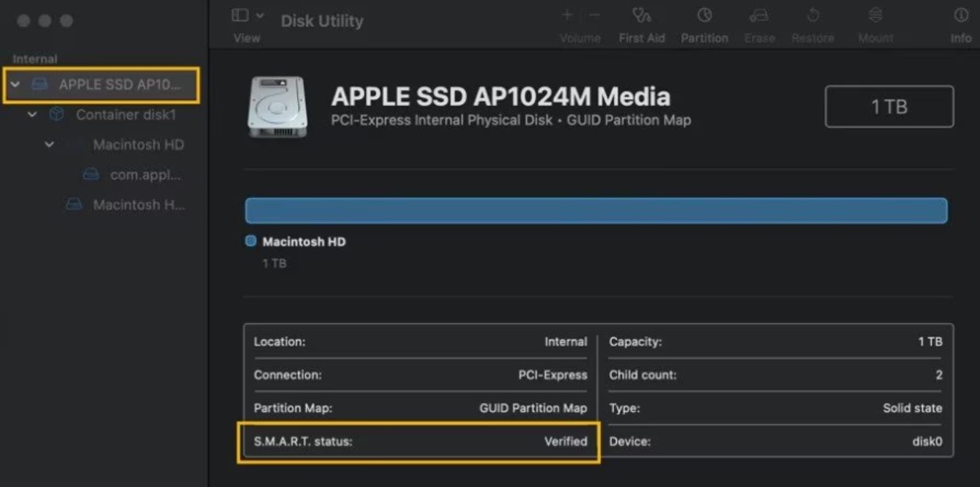The height and width of the screenshot is (487, 980).
Task: Click the disk0 device value
Action: (928, 442)
